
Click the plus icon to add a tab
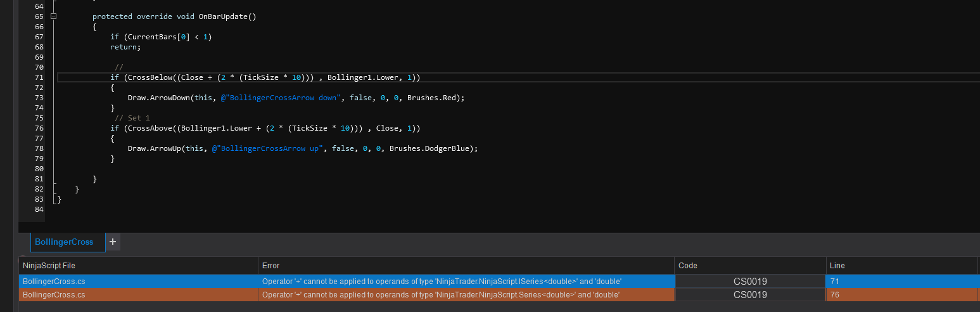click(x=113, y=242)
